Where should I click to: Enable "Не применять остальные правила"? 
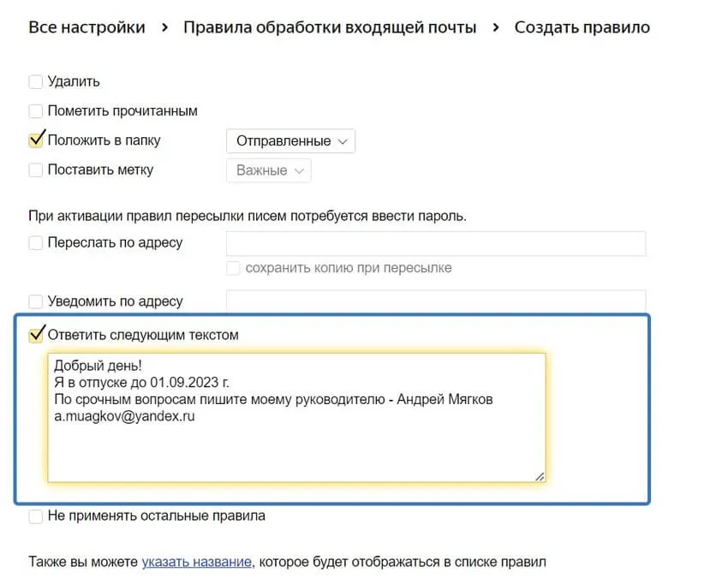click(35, 515)
